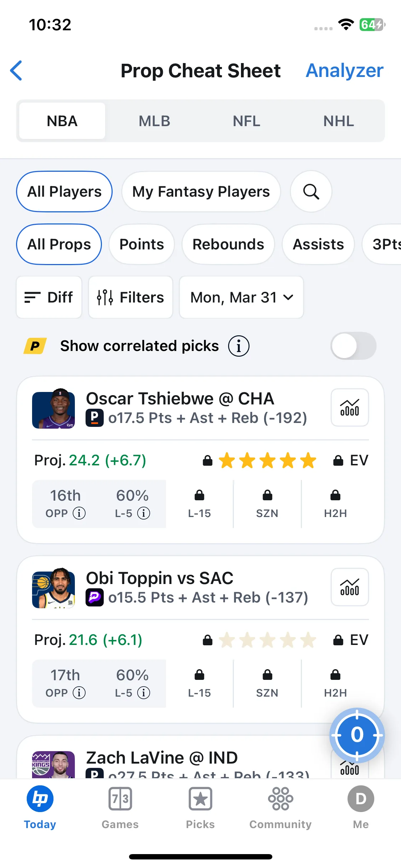Open the Filters options panel
Screen dimensions: 401x868
[x=131, y=297]
